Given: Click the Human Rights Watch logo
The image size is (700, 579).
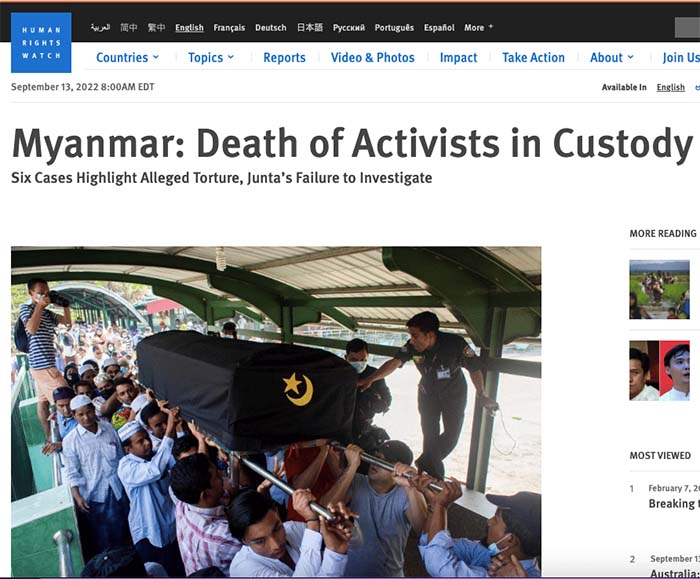Looking at the screenshot, I should pos(41,42).
